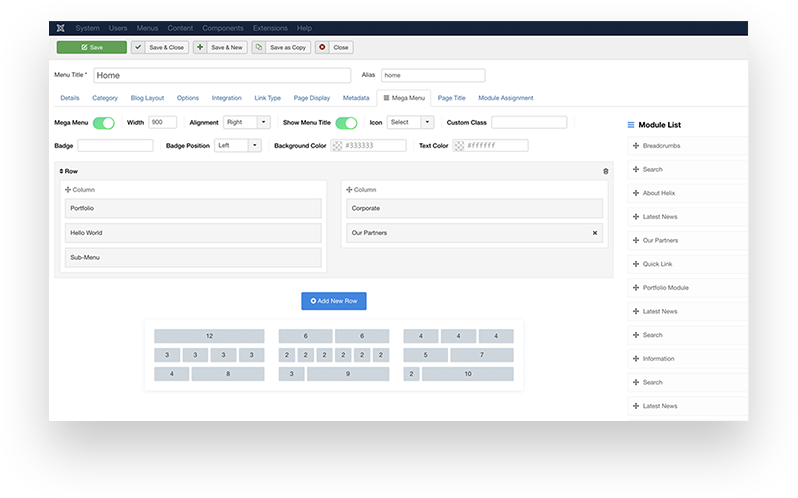
Task: Switch to the Blog Layout tab
Action: tap(146, 98)
